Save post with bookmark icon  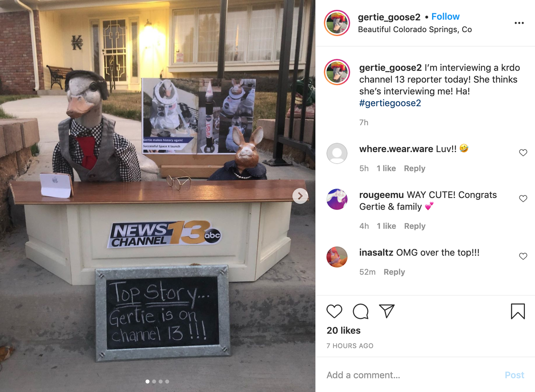click(518, 311)
